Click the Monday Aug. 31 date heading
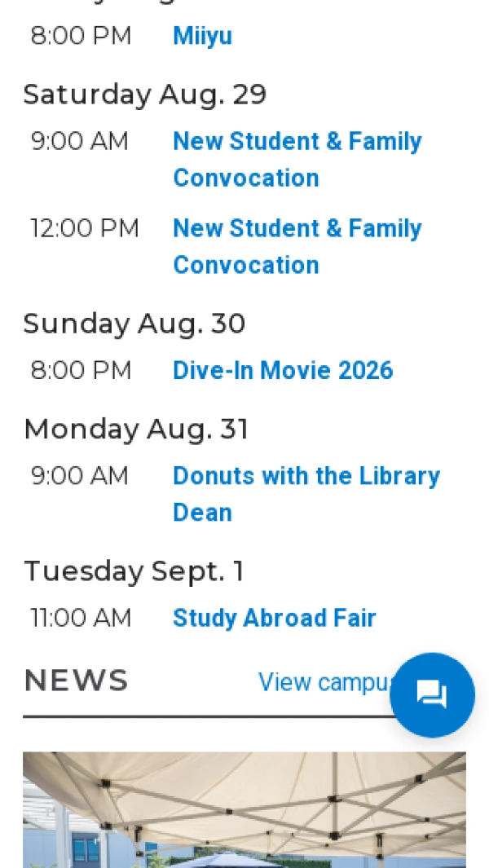Viewport: 489px width, 868px height. pos(136,429)
